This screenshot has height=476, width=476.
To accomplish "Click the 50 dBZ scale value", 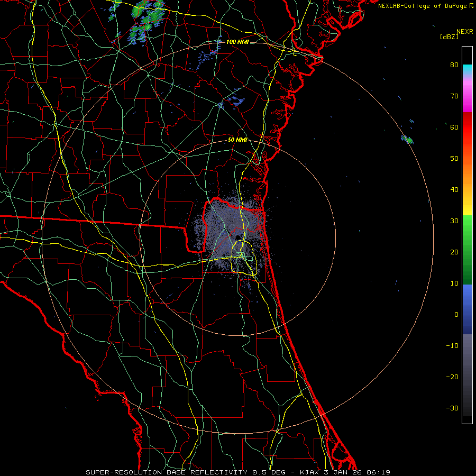I will 454,159.
